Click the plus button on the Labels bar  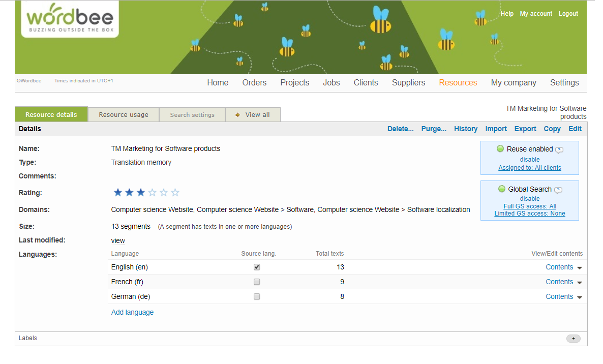tap(573, 338)
